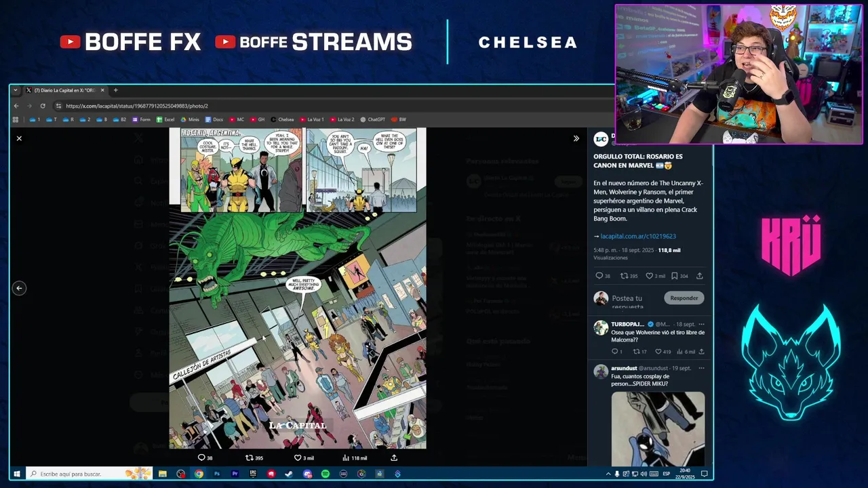
Task: Open the BW bookmark
Action: point(399,119)
